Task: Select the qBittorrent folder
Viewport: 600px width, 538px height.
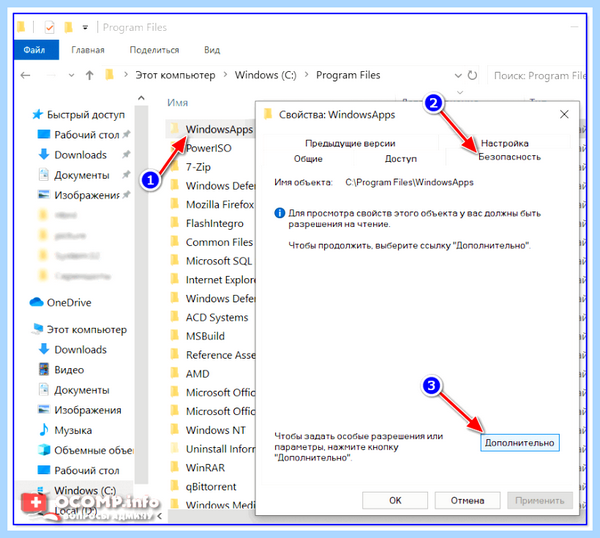Action: [203, 486]
